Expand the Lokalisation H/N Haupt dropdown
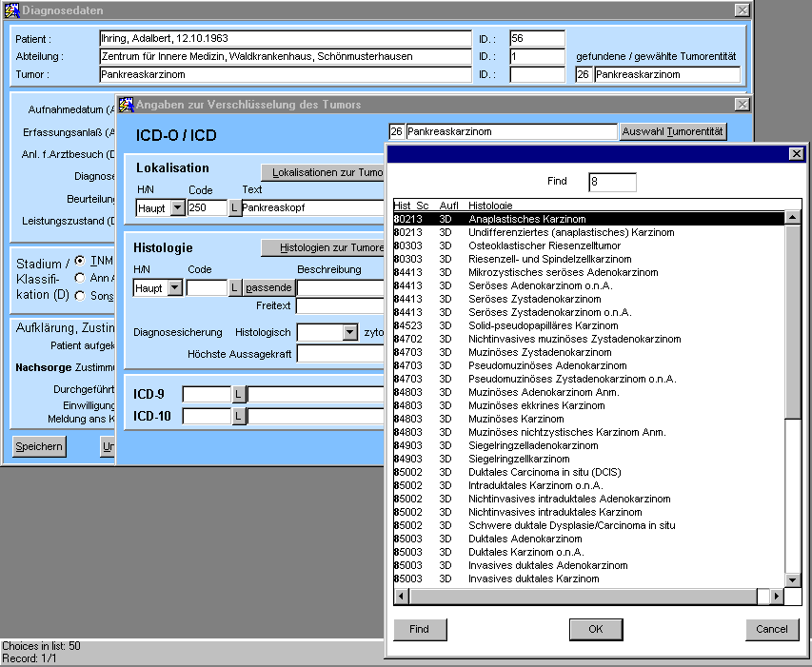 [x=175, y=207]
